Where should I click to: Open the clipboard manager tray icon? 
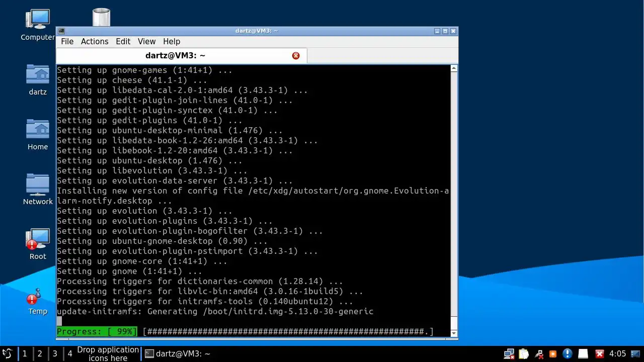click(524, 353)
